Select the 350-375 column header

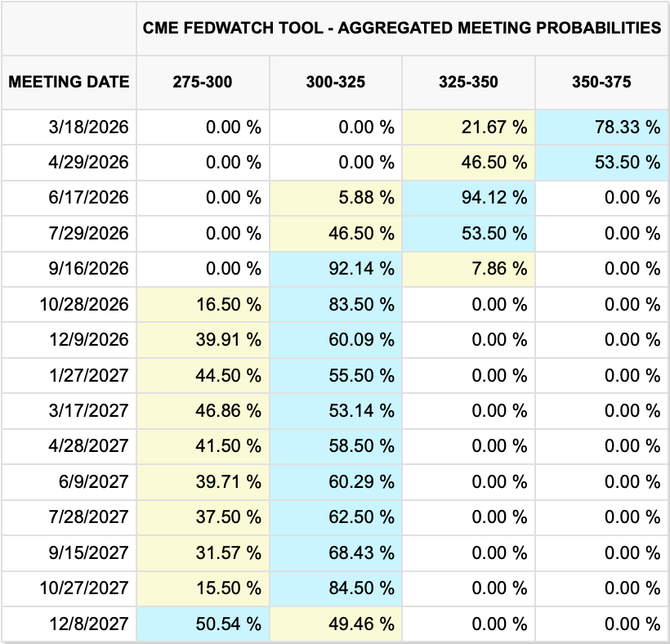pos(601,82)
